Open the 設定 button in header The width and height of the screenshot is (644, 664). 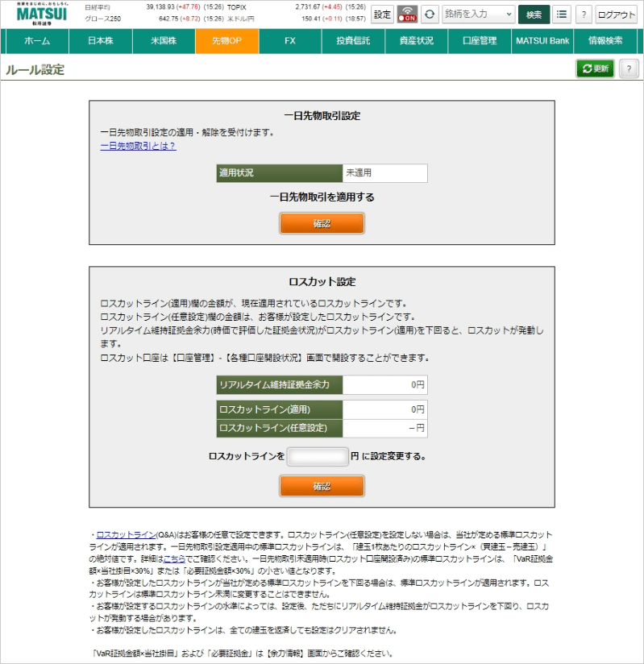tap(382, 15)
